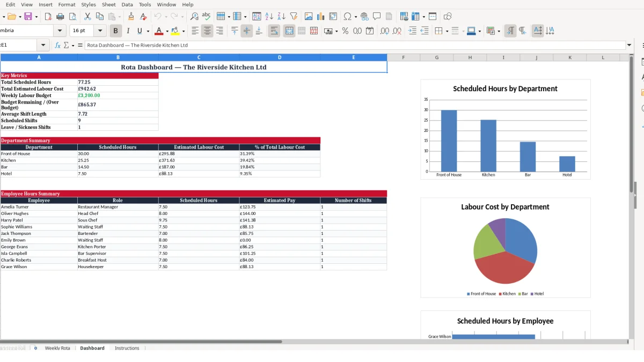Increase indent of cell

(412, 31)
